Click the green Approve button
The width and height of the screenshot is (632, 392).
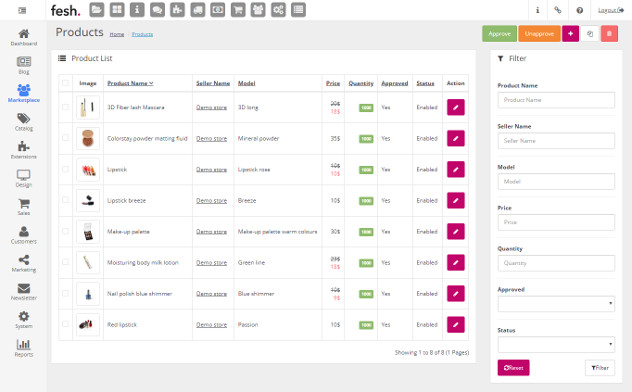coord(499,34)
